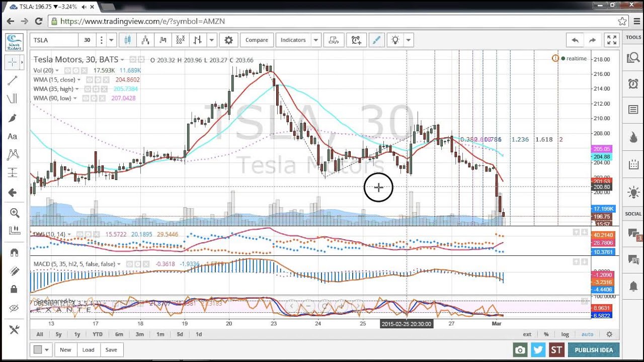
Task: Open the wrench chart properties tool
Action: point(14,330)
